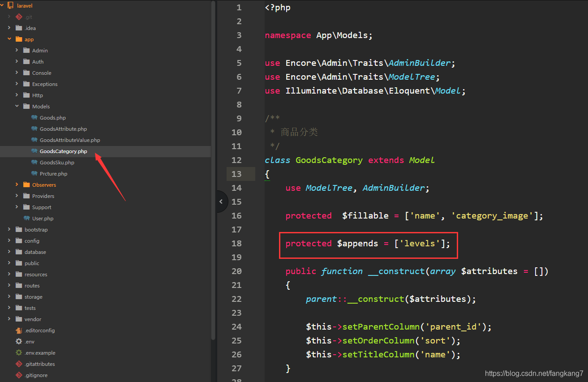Viewport: 588px width, 382px height.
Task: Click the __construct function name
Action: (x=396, y=271)
